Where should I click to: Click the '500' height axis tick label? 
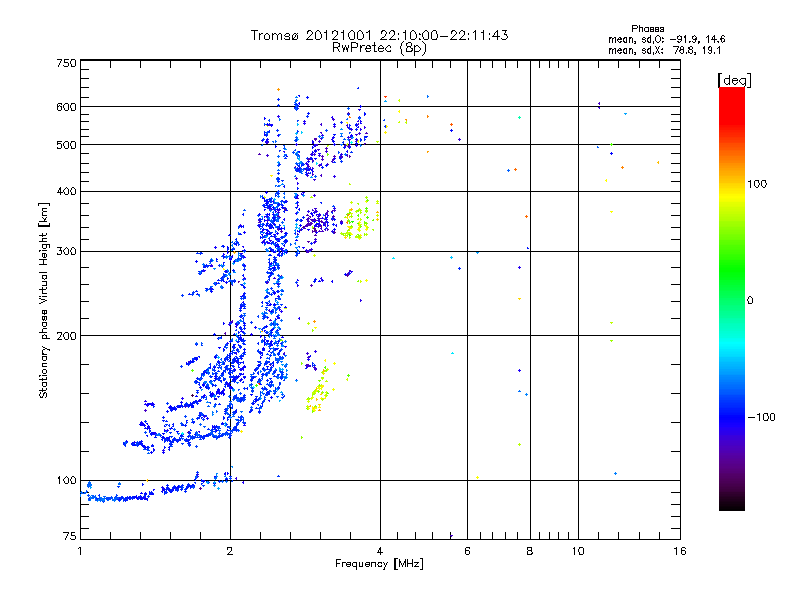[66, 145]
